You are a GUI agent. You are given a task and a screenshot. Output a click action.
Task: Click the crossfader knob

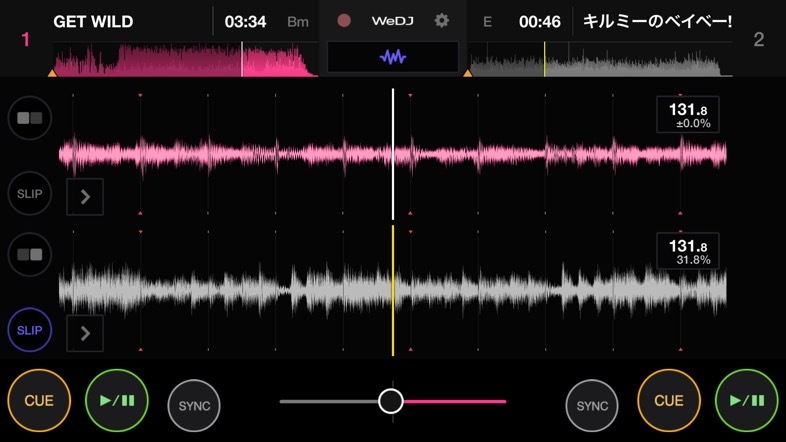click(x=390, y=401)
